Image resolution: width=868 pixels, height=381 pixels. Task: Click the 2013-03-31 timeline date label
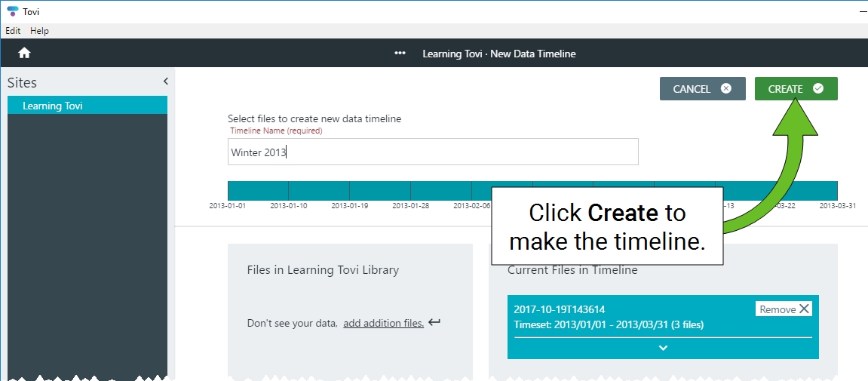click(x=838, y=205)
